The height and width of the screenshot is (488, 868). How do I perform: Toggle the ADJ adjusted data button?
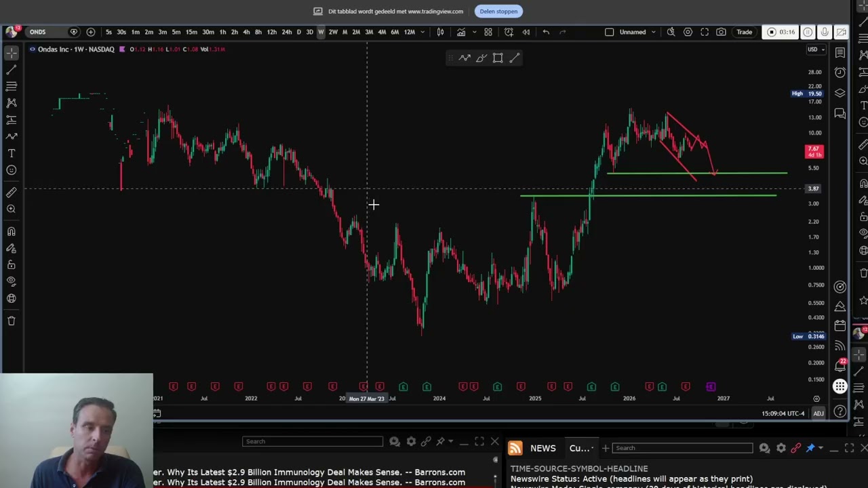[x=818, y=413]
